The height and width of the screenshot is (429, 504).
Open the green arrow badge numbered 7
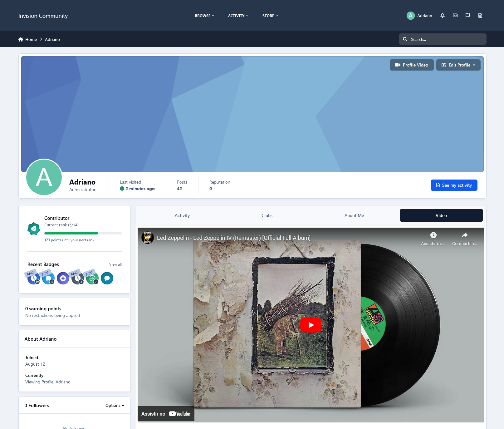click(x=92, y=278)
